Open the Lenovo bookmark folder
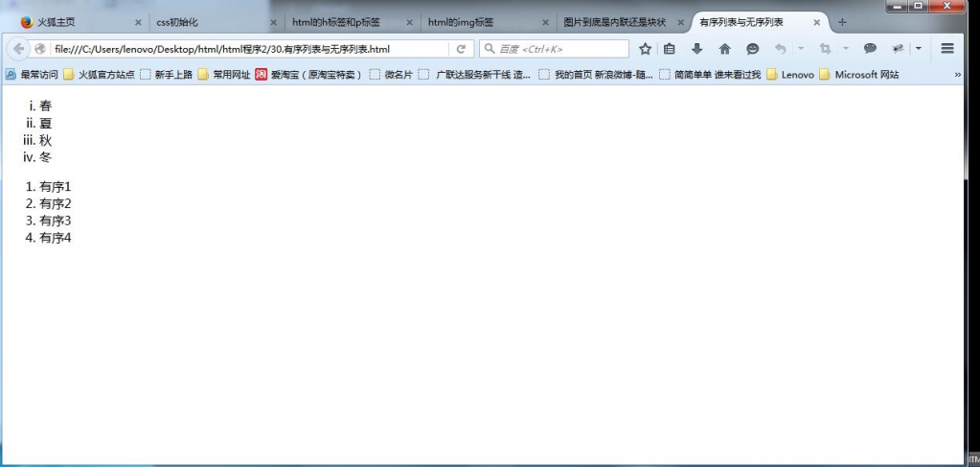 coord(790,75)
